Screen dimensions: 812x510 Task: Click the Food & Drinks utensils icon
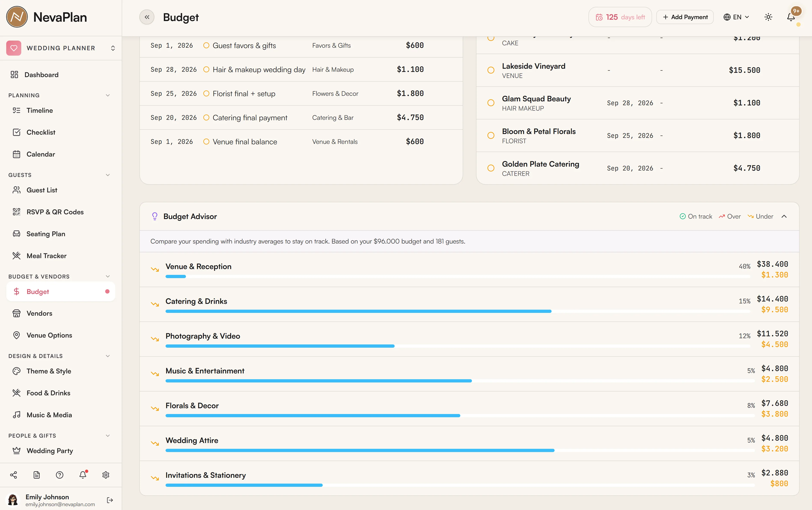(17, 393)
